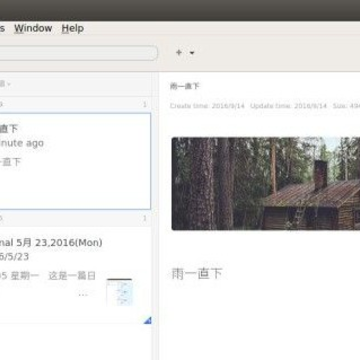Click the Create time 2016/9/14 label
Image resolution: width=360 pixels, height=360 pixels.
[x=207, y=106]
